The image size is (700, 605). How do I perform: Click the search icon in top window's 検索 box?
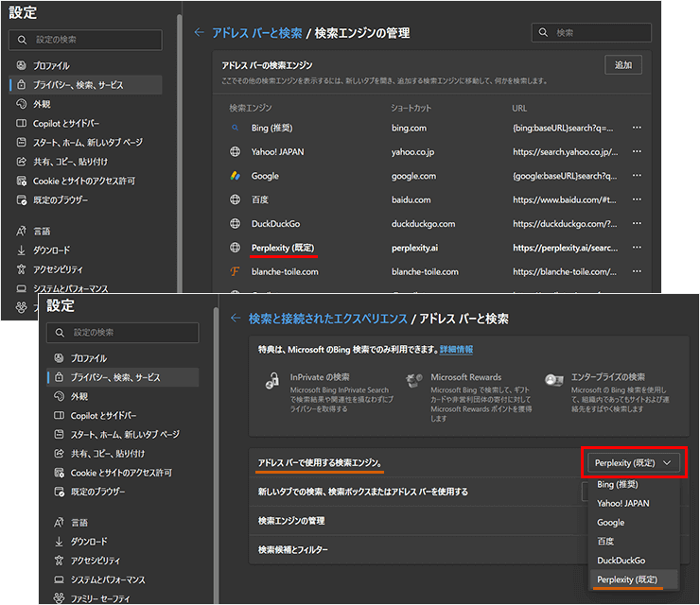tap(543, 32)
